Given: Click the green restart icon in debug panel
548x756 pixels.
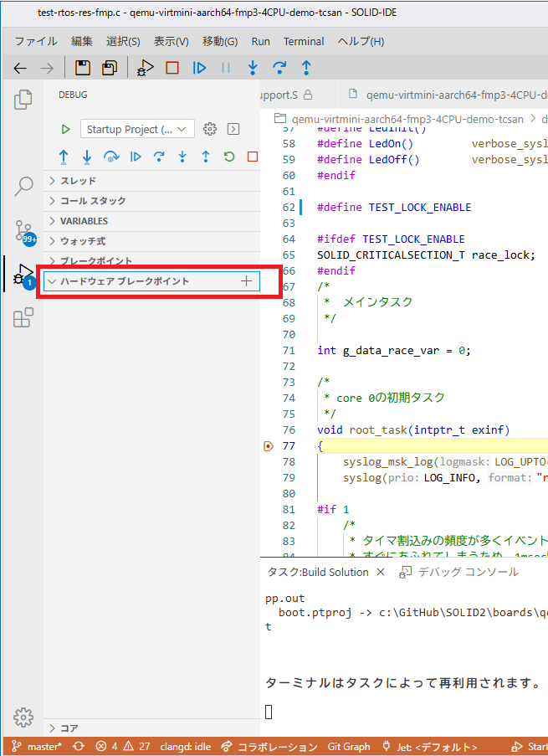Looking at the screenshot, I should tap(229, 157).
